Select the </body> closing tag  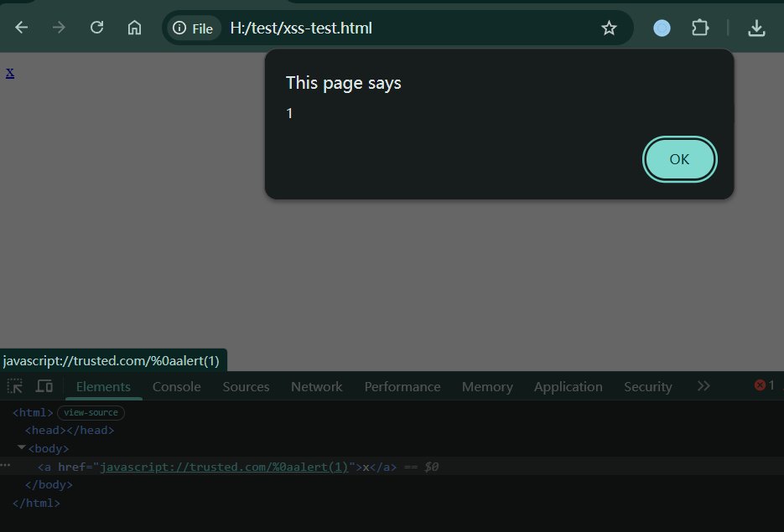(49, 484)
